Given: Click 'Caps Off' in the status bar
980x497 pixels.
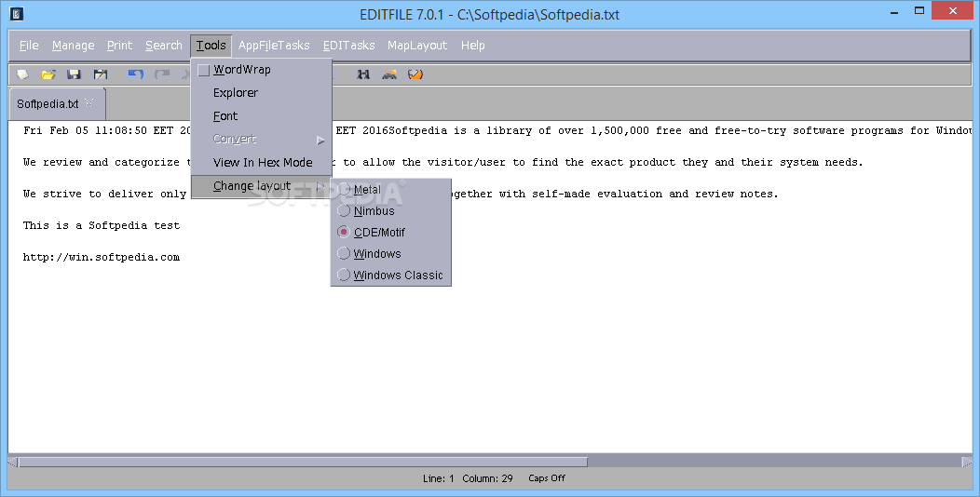Looking at the screenshot, I should [x=546, y=478].
